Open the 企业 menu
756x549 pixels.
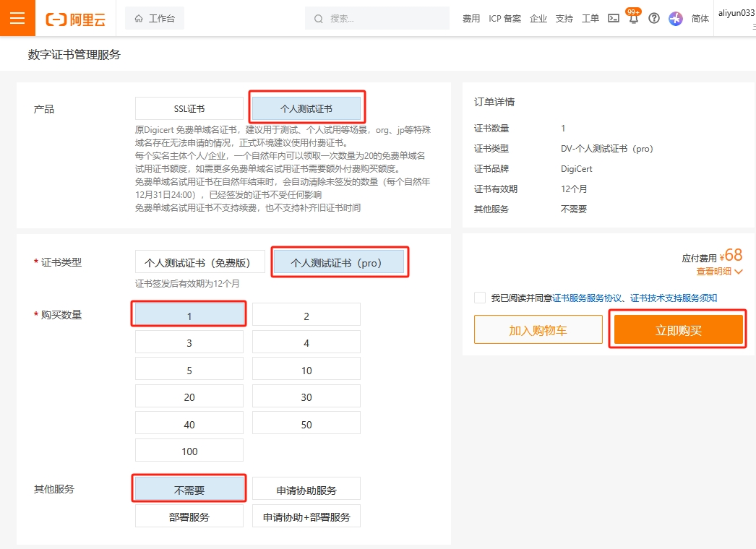[x=538, y=19]
